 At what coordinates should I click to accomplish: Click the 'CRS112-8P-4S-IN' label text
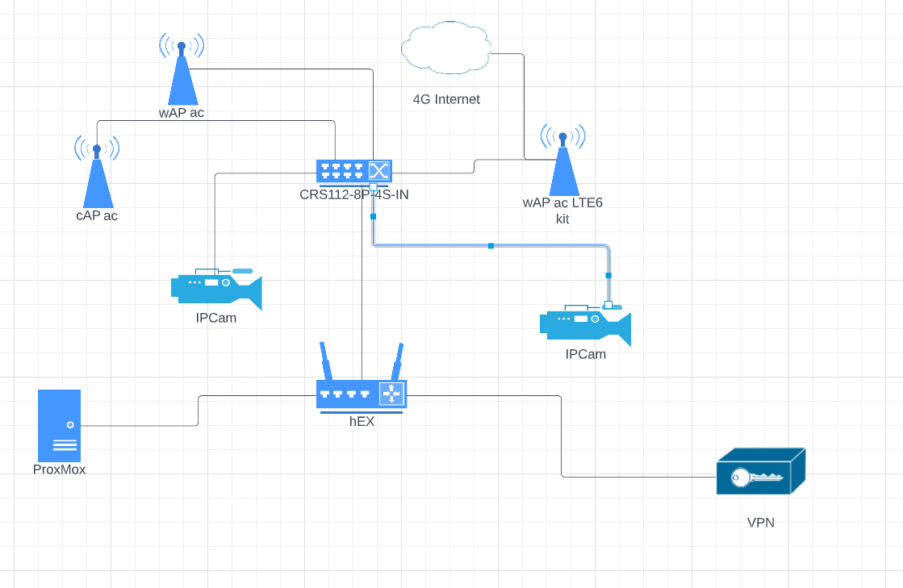354,194
